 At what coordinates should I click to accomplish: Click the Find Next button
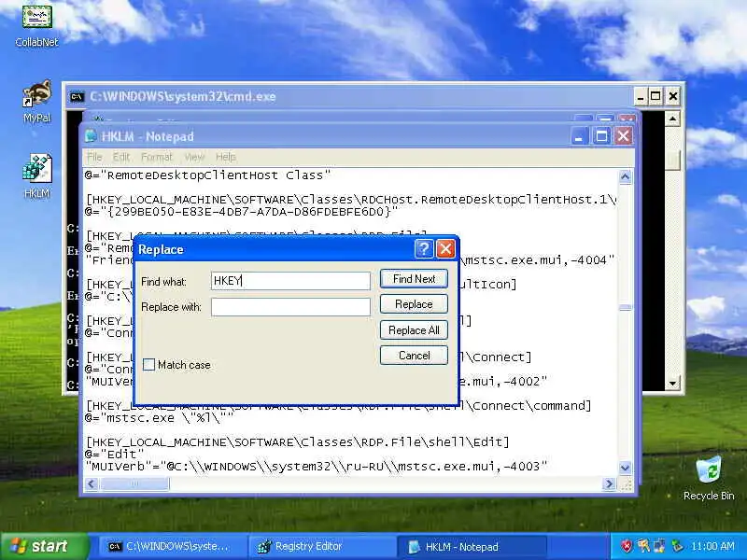pyautogui.click(x=414, y=279)
